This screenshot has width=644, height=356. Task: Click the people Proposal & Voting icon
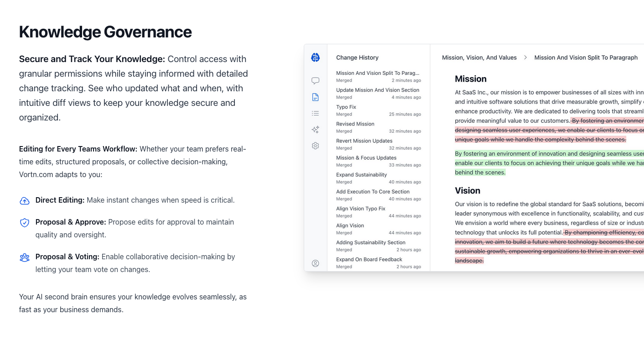click(x=25, y=257)
